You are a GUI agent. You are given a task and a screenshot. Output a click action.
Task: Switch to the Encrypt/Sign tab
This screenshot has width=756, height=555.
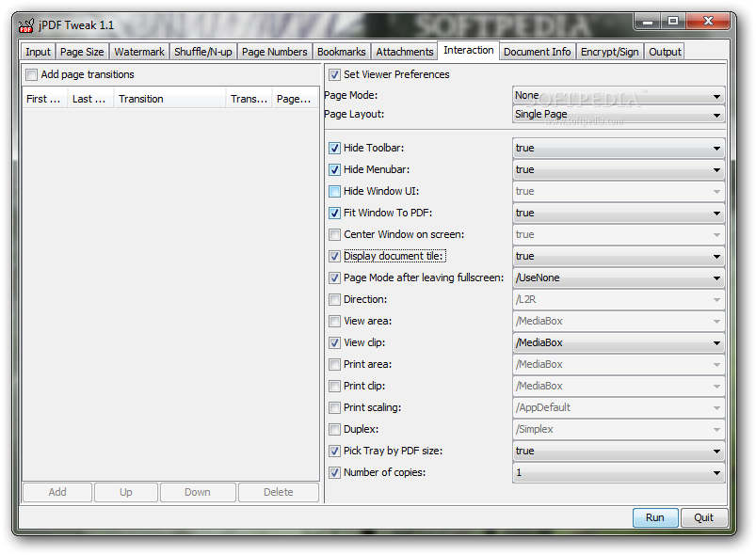pos(609,52)
